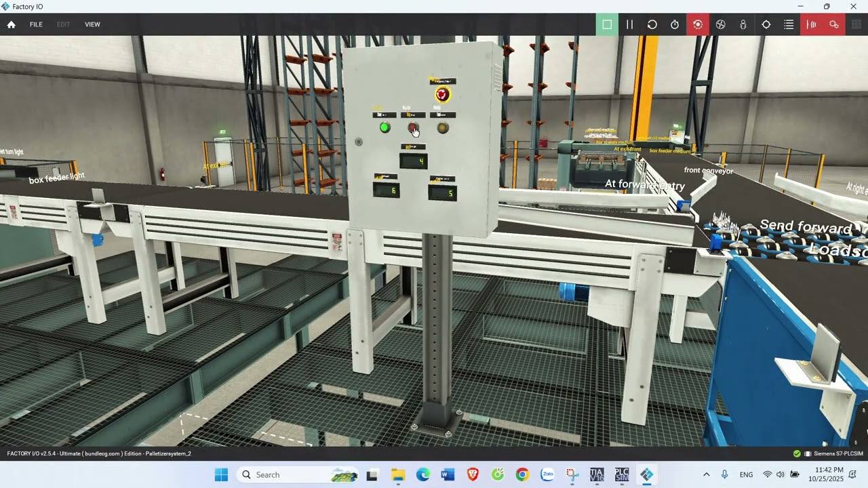Open Microsoft Edge from the taskbar

pos(422,475)
